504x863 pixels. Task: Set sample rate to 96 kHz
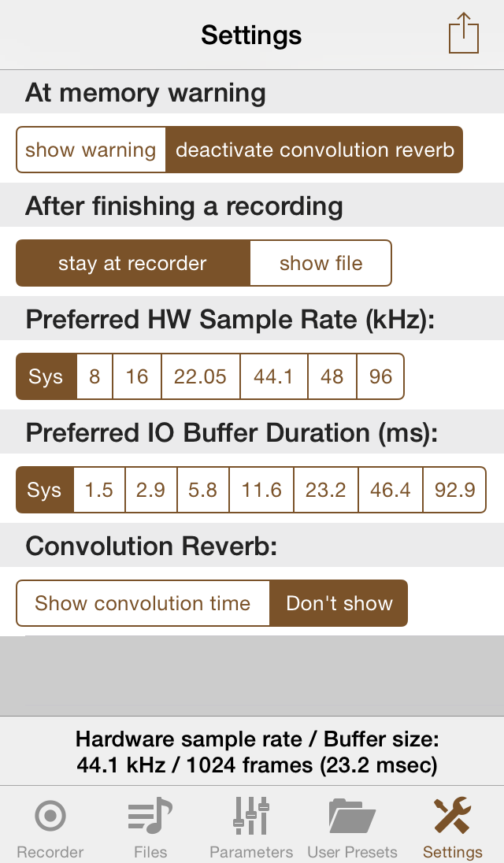click(380, 376)
